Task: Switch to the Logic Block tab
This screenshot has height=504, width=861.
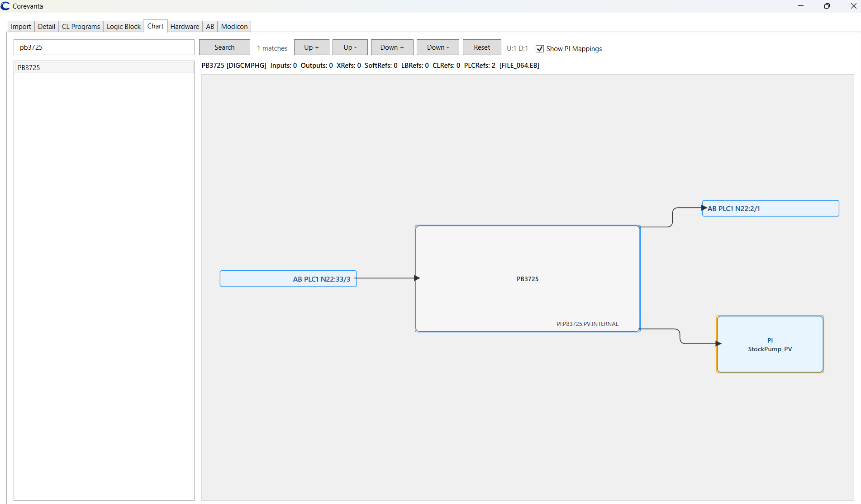Action: (123, 26)
